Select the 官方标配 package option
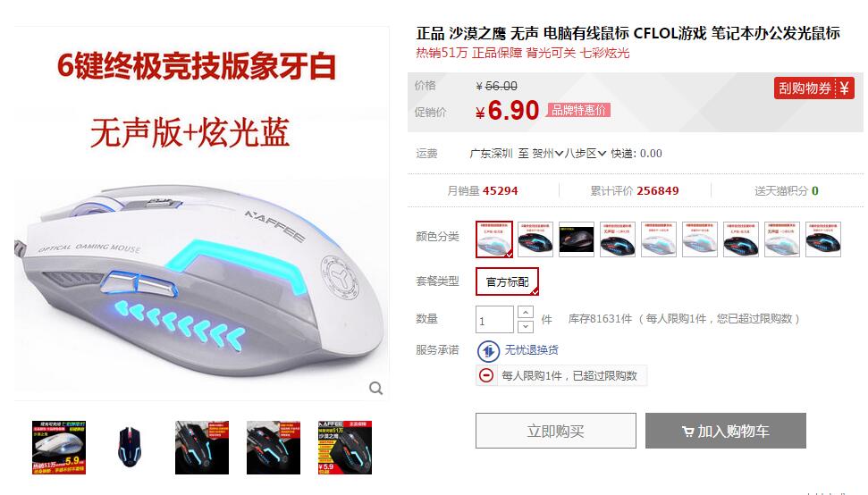Screen dimensions: 868x495 coord(507,281)
